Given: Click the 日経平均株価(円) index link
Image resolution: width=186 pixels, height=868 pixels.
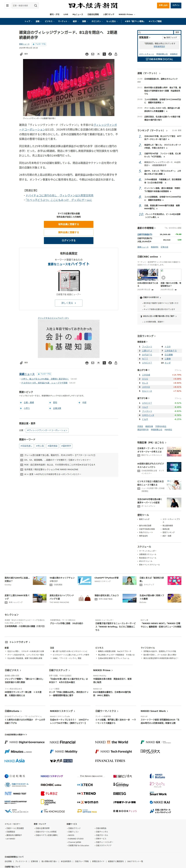Looking at the screenshot, I should 145,234.
